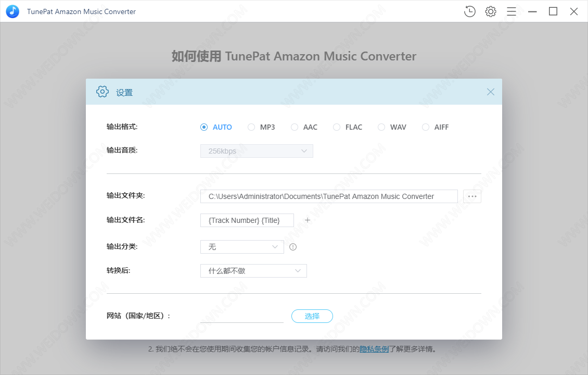Viewport: 588px width, 375px height.
Task: Expand the 输出分类 dropdown showing 无
Action: (x=242, y=247)
